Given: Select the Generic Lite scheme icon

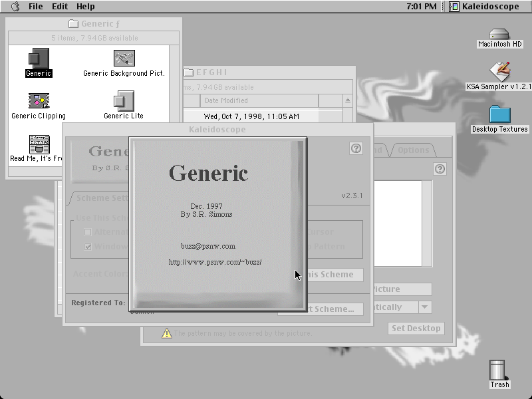Looking at the screenshot, I should 124,101.
